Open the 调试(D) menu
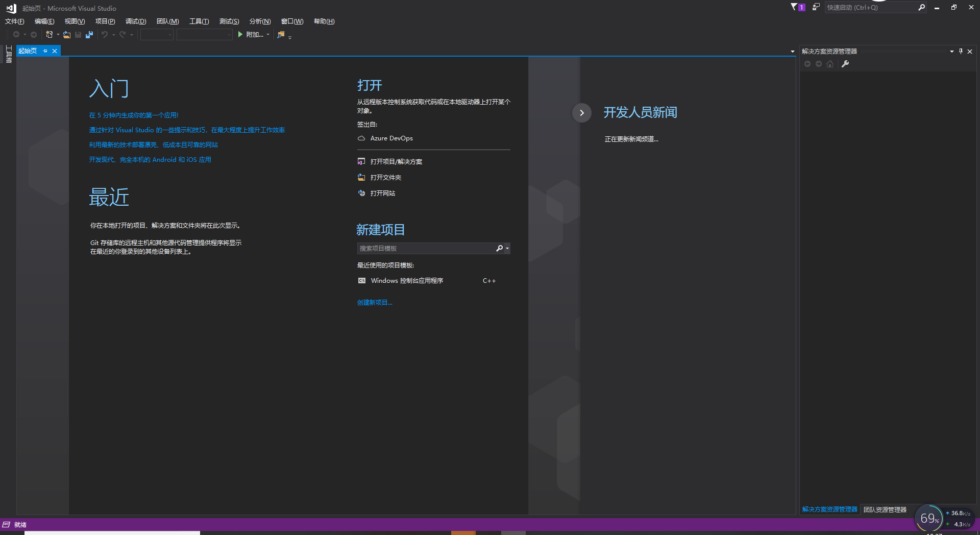This screenshot has width=980, height=535. 136,21
